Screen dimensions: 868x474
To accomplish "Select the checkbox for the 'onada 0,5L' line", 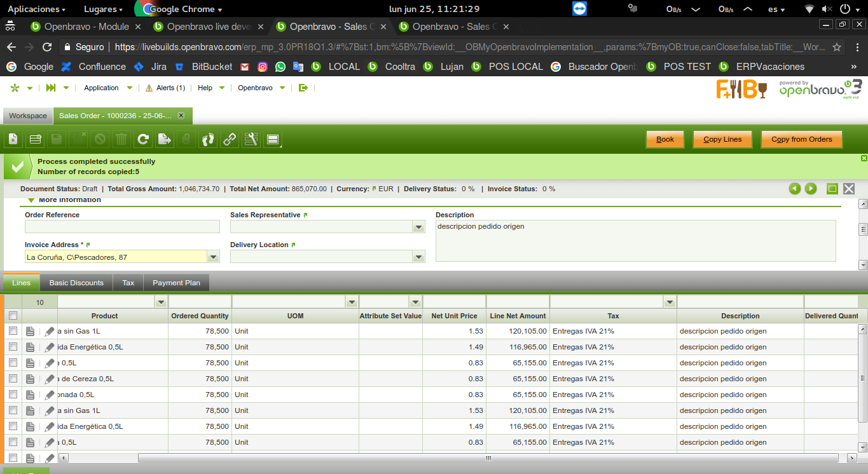I will pos(13,395).
